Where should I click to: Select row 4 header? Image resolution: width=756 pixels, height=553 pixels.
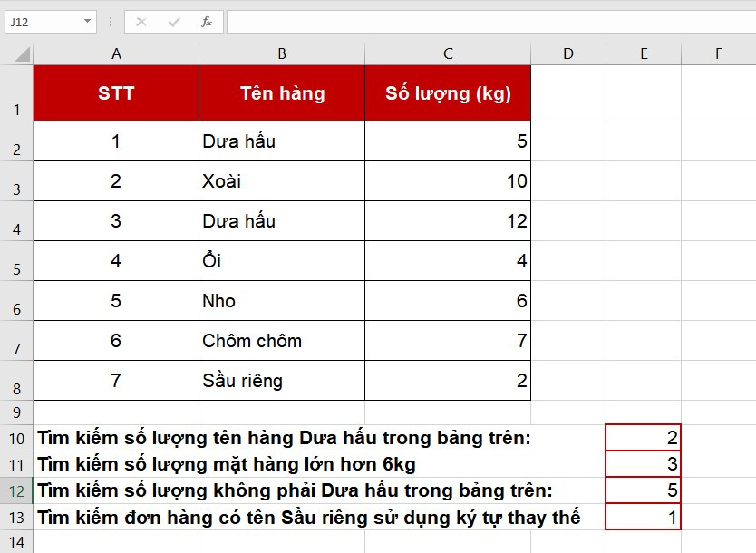pyautogui.click(x=16, y=221)
